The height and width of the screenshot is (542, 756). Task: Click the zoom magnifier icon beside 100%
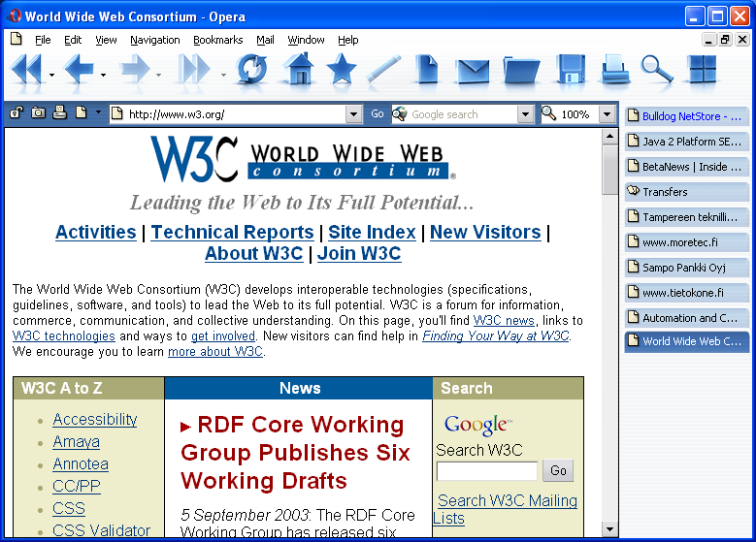pos(548,113)
